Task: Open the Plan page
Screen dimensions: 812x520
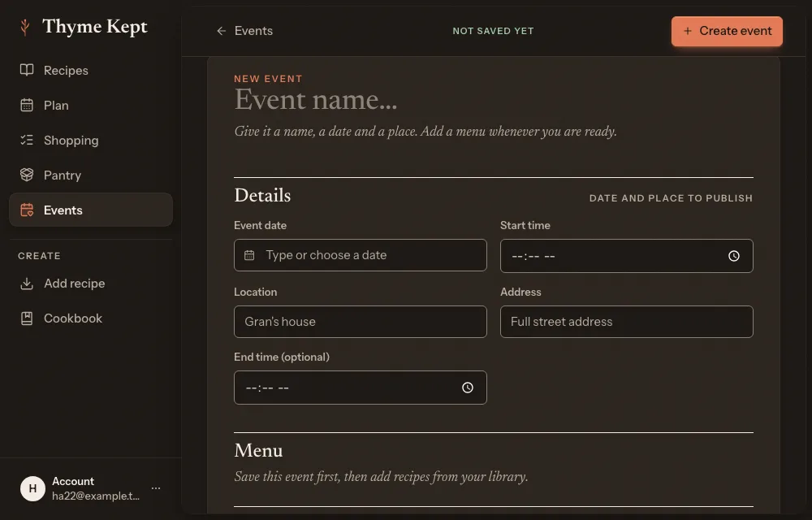Action: coord(91,105)
